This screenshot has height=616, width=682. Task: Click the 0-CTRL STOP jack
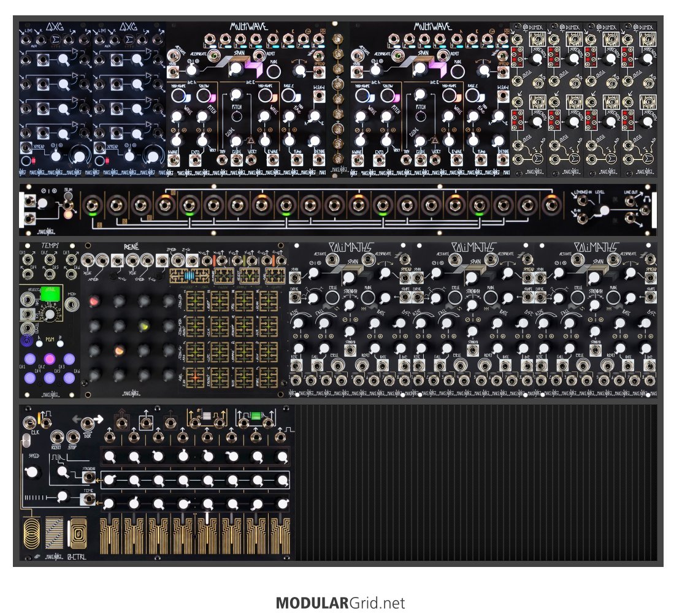(72, 437)
